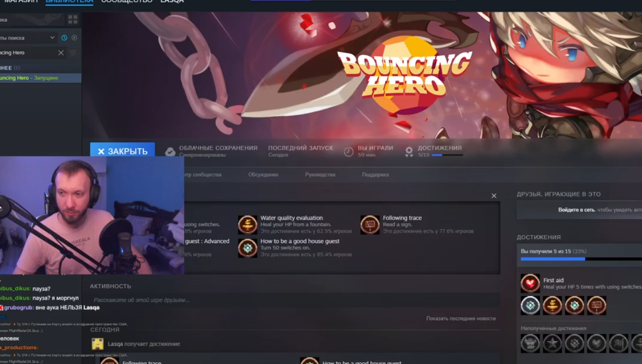642x364 pixels.
Task: Open advanced filter options icon
Action: tap(72, 53)
